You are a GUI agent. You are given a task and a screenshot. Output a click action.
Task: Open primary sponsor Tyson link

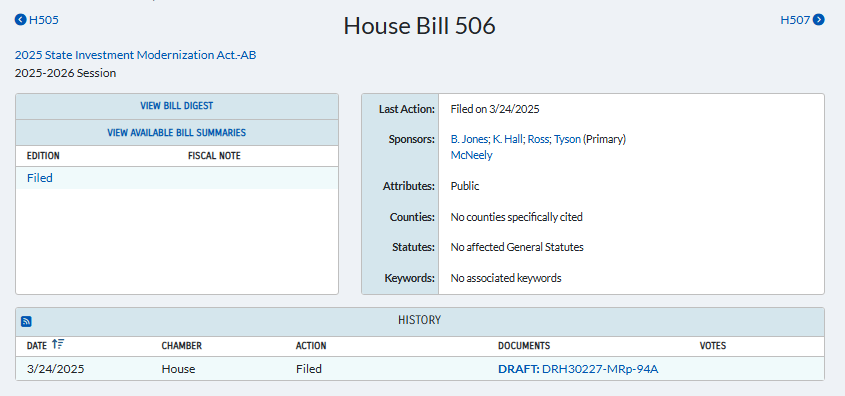pos(567,140)
